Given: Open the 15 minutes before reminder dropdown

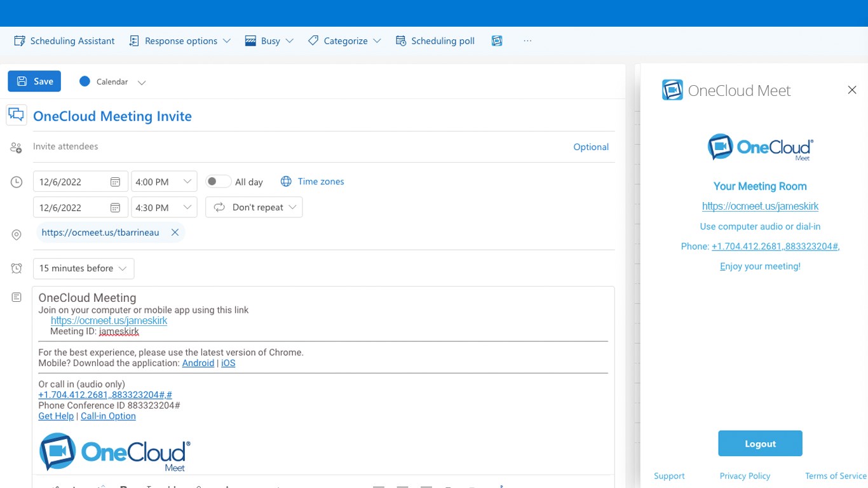Looking at the screenshot, I should click(x=83, y=268).
